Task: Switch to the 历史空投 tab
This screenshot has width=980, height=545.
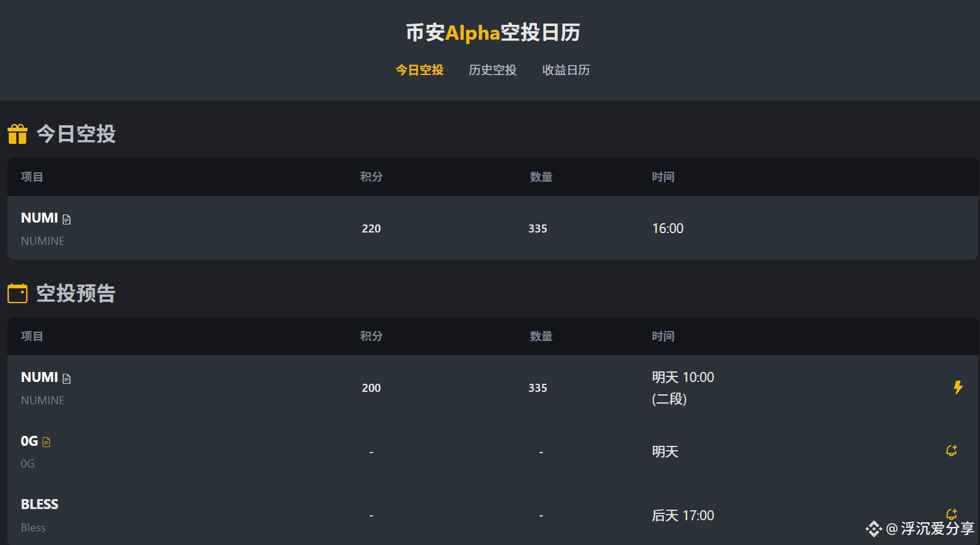Action: (493, 70)
